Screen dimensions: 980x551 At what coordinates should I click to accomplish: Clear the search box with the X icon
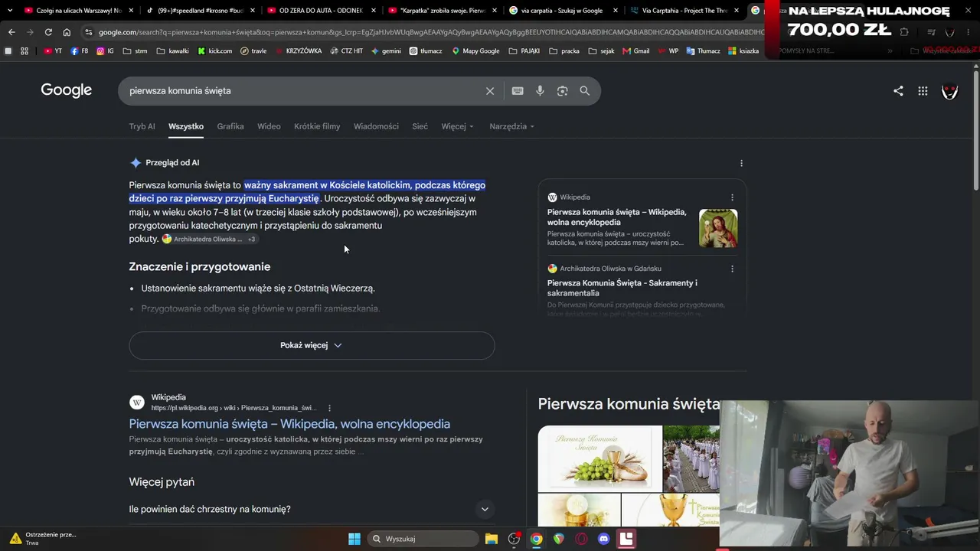[x=490, y=91]
